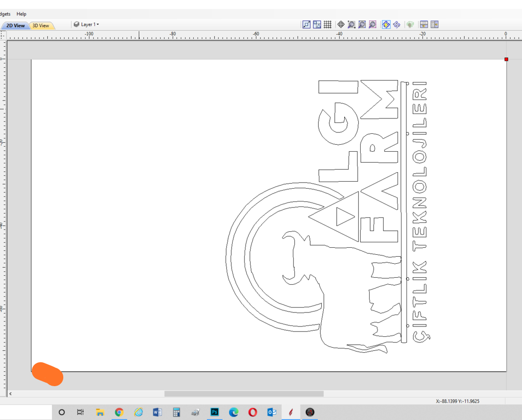Open Microsoft Edge from the taskbar

[x=234, y=413]
